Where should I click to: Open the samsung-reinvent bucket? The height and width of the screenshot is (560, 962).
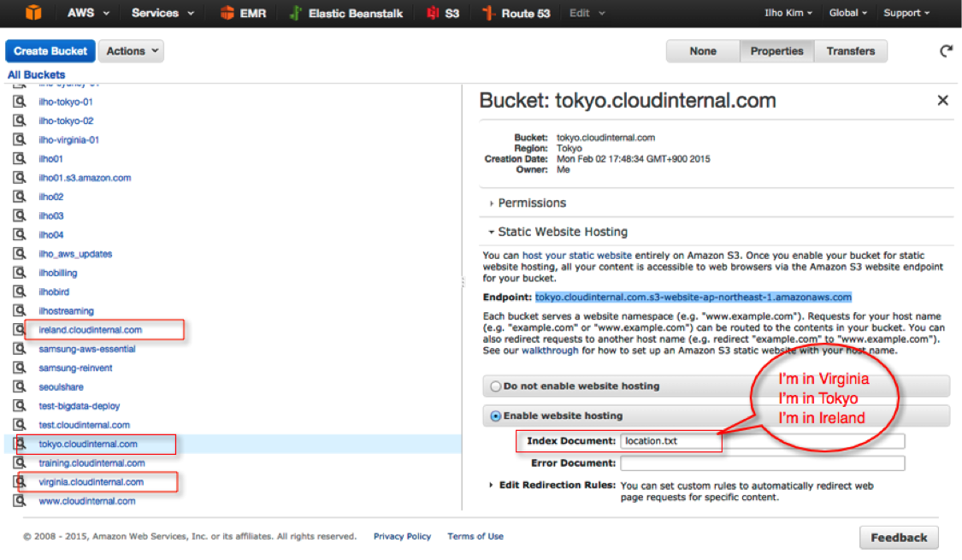pyautogui.click(x=75, y=368)
